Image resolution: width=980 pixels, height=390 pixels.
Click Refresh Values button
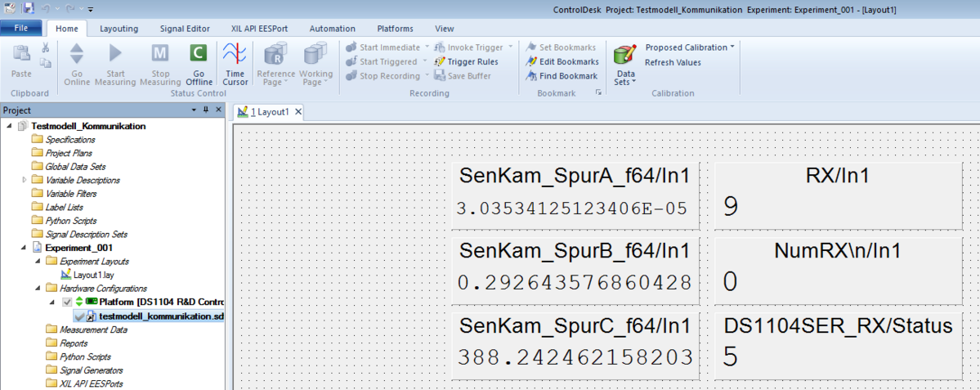pos(672,62)
